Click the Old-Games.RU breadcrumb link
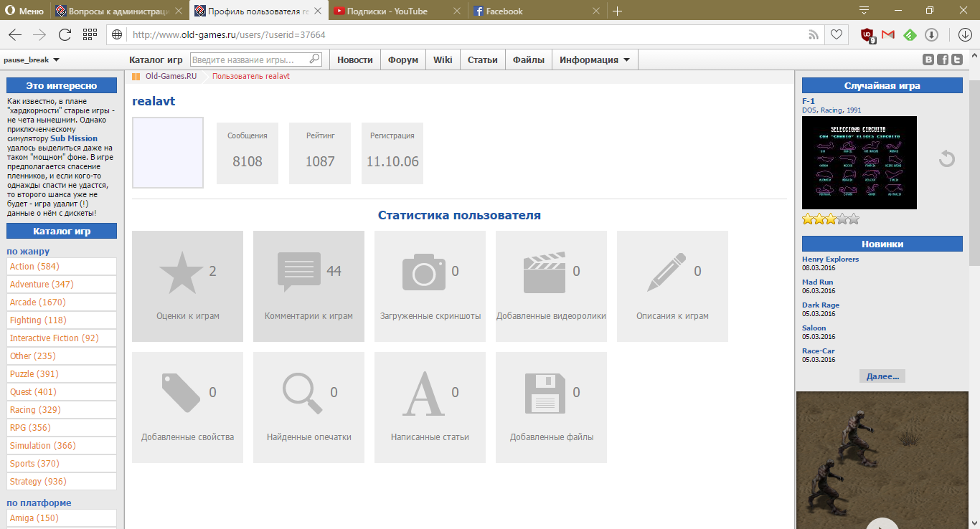 171,77
